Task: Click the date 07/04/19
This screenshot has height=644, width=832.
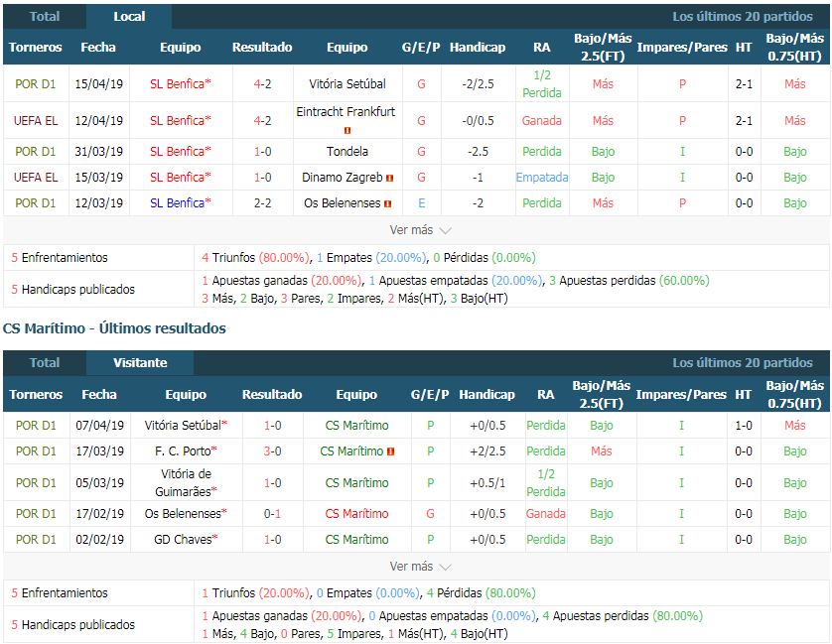Action: pyautogui.click(x=99, y=426)
